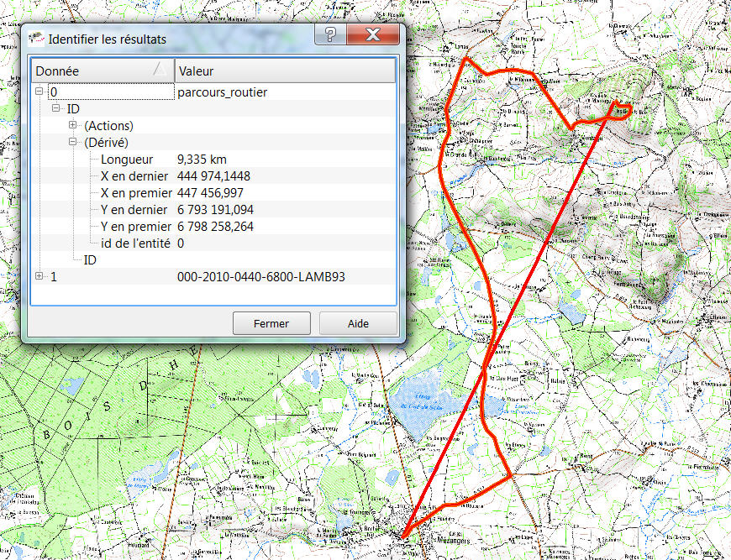Screen dimensions: 731x560
Task: Expand the layer 1 tree node
Action: click(39, 277)
